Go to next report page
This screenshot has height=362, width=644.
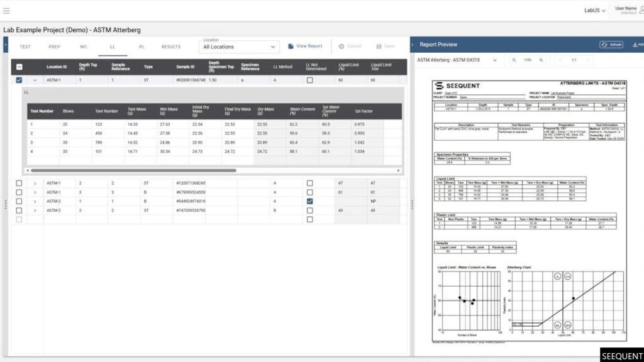coord(588,60)
